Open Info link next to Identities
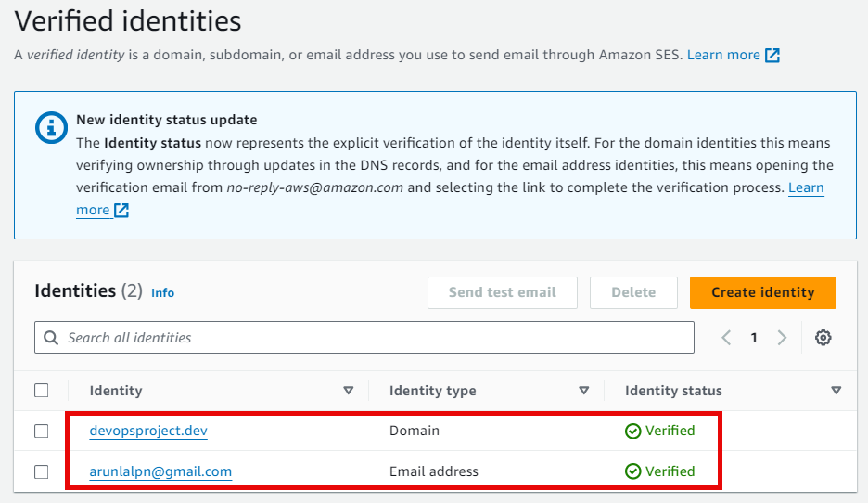 [x=163, y=293]
